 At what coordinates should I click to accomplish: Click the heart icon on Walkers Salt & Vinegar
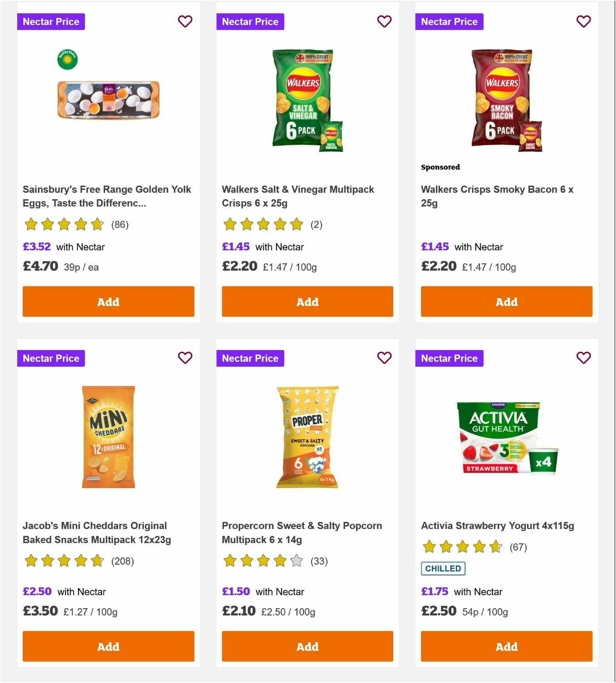pos(384,22)
